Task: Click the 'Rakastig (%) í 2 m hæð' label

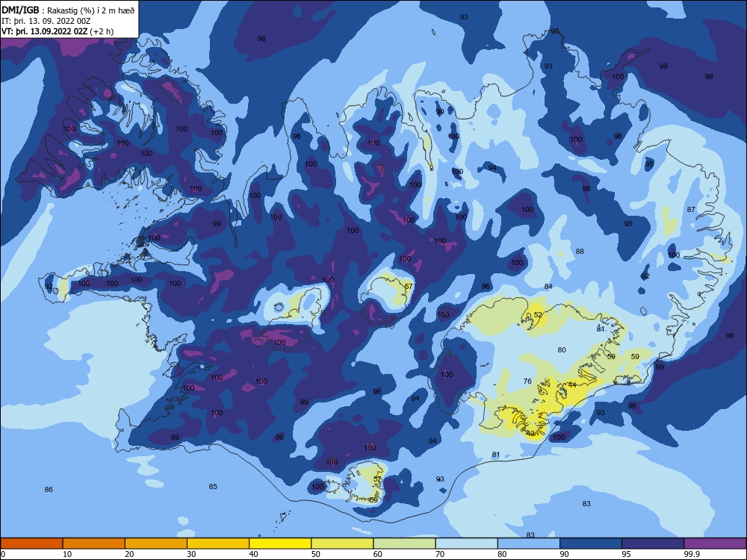Action: pyautogui.click(x=90, y=10)
